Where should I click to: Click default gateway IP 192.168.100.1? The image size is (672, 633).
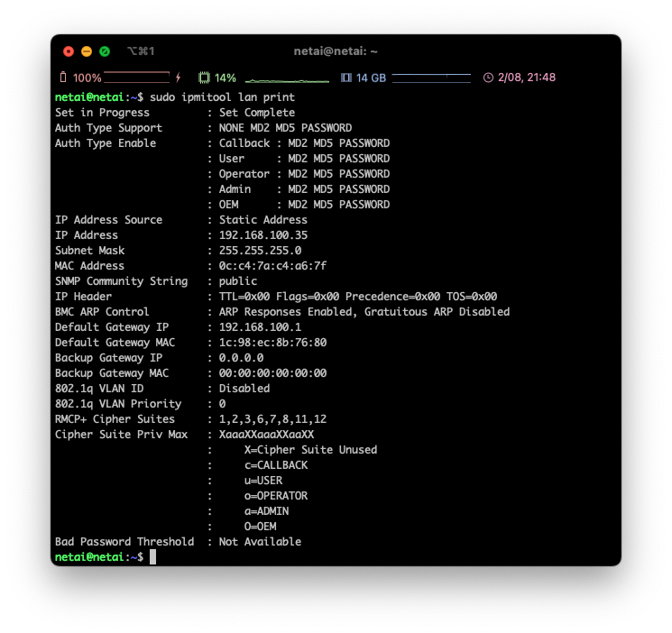[260, 327]
